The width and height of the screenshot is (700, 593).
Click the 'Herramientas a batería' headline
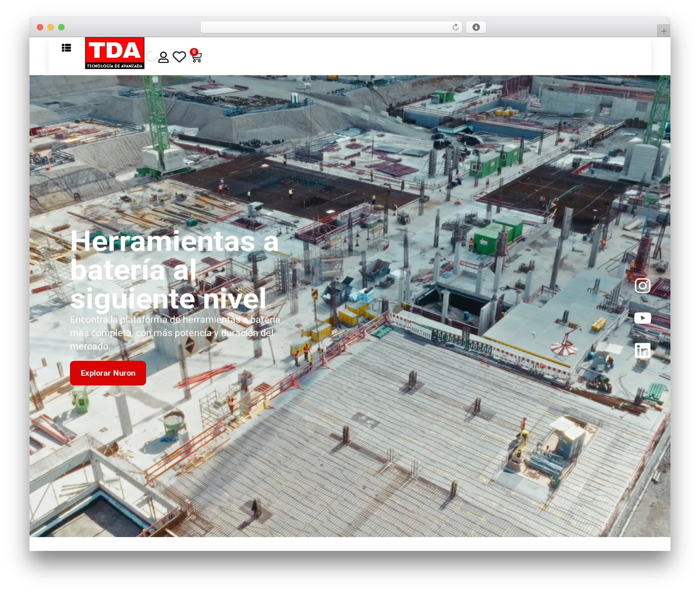coord(175,270)
